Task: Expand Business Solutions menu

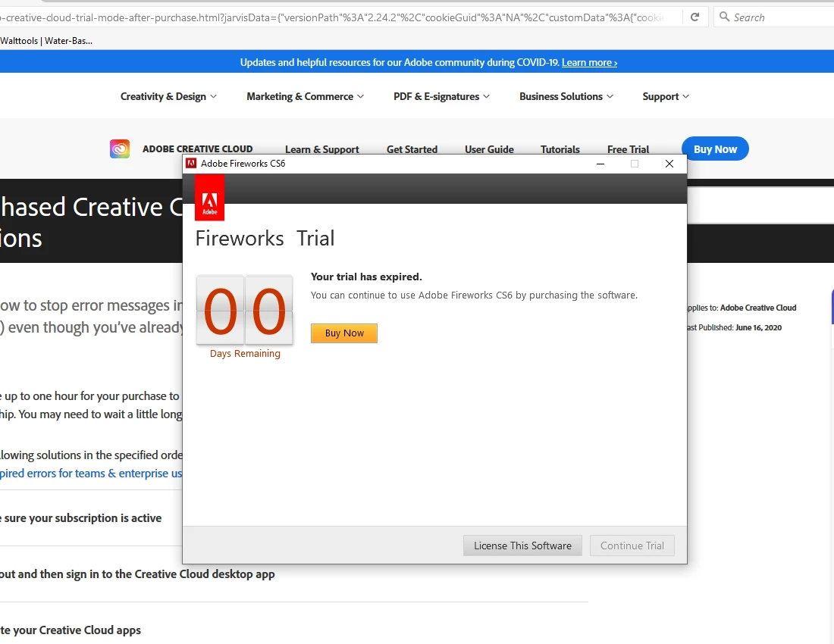Action: point(566,96)
